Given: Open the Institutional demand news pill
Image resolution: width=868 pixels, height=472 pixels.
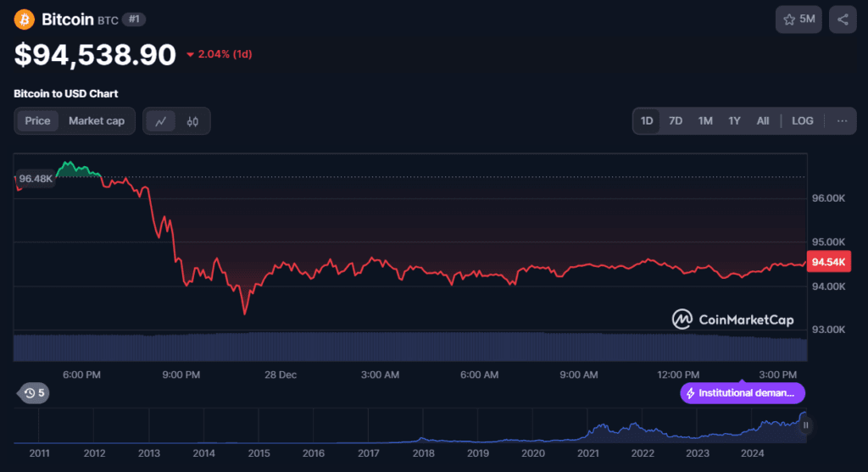Looking at the screenshot, I should pyautogui.click(x=743, y=393).
